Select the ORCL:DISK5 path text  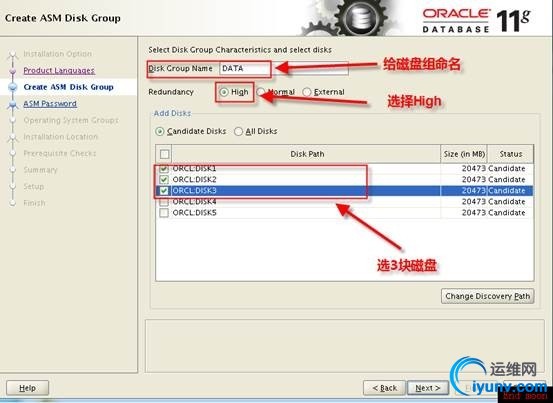click(194, 213)
